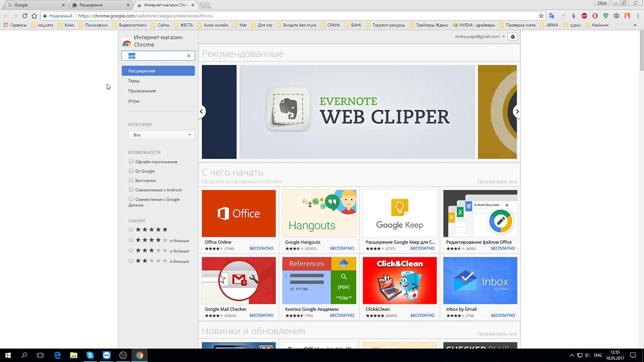Click the browser address bar URL

[145, 16]
